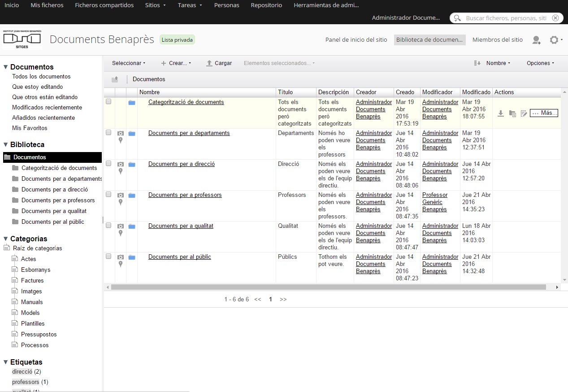Check the box for Categorització de documents

(x=108, y=102)
